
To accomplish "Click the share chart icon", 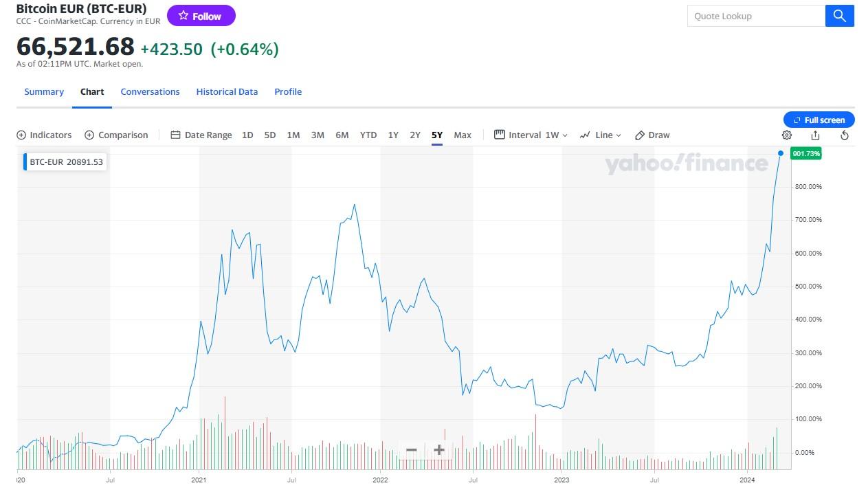I will [x=816, y=135].
